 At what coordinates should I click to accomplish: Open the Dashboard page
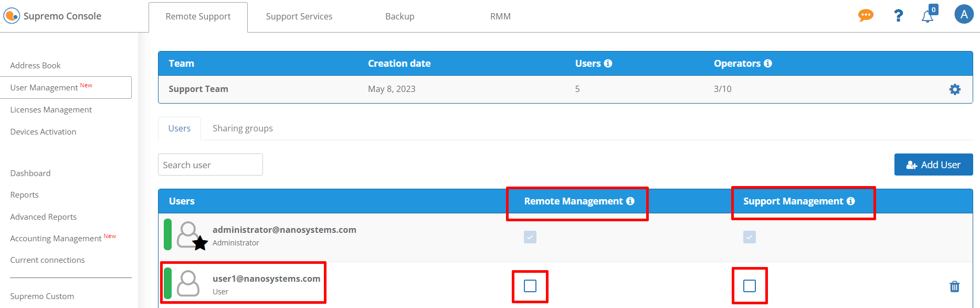pyautogui.click(x=30, y=173)
